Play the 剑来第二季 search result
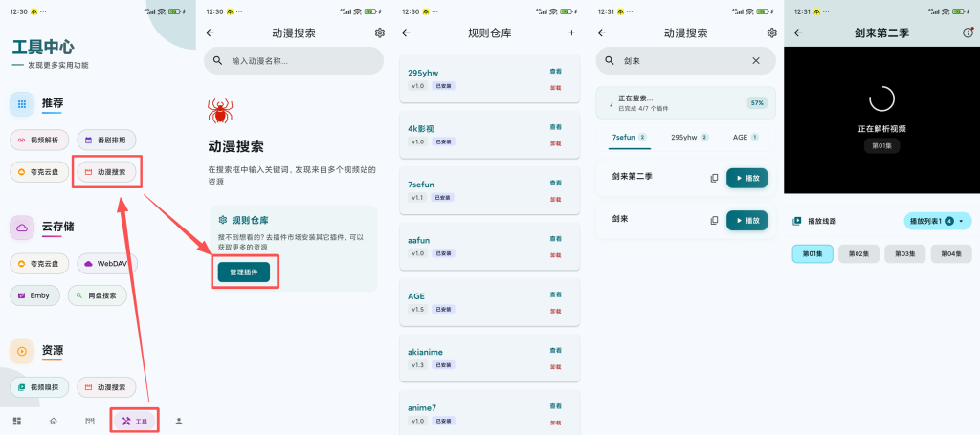This screenshot has width=980, height=435. click(746, 178)
